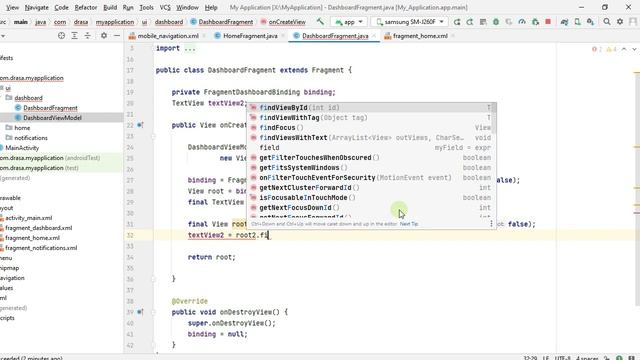Click the red error count indicator
The image size is (640, 360).
coord(597,49)
